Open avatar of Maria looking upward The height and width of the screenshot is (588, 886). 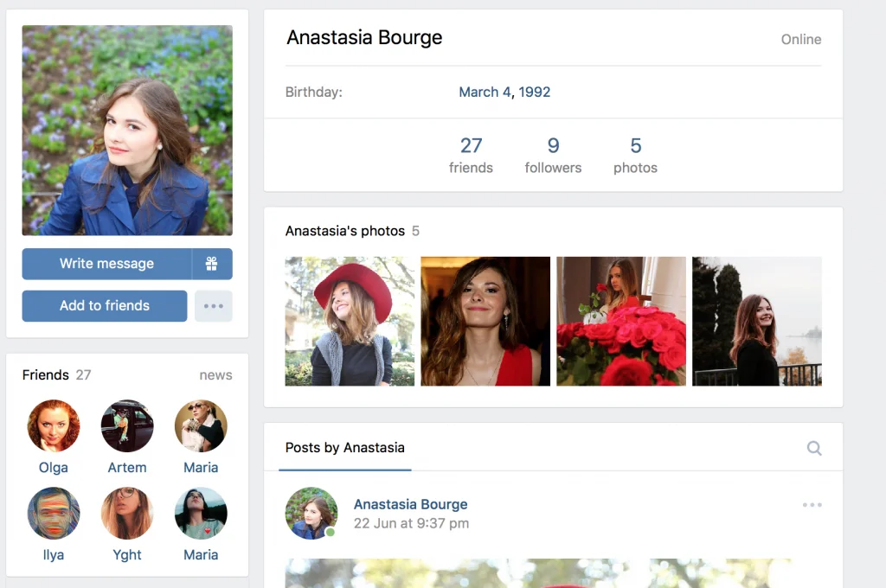tap(201, 514)
